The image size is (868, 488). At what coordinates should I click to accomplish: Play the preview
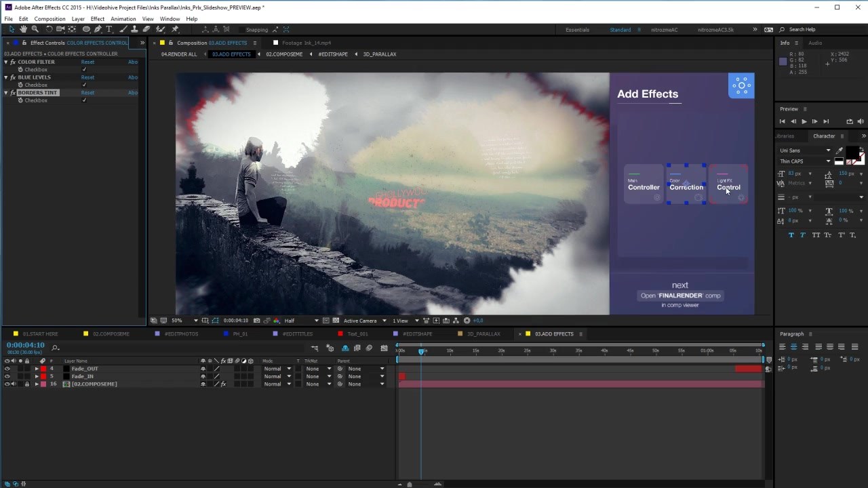coord(804,121)
